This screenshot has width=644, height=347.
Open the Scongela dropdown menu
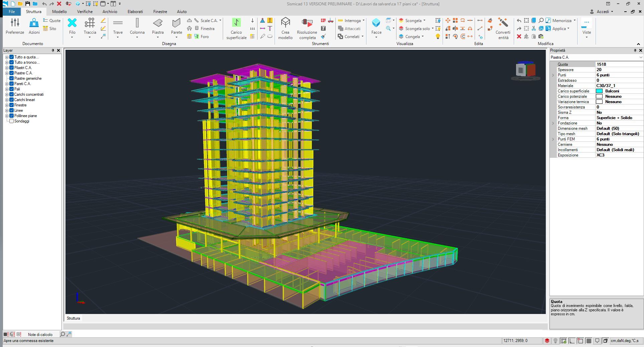tap(424, 21)
